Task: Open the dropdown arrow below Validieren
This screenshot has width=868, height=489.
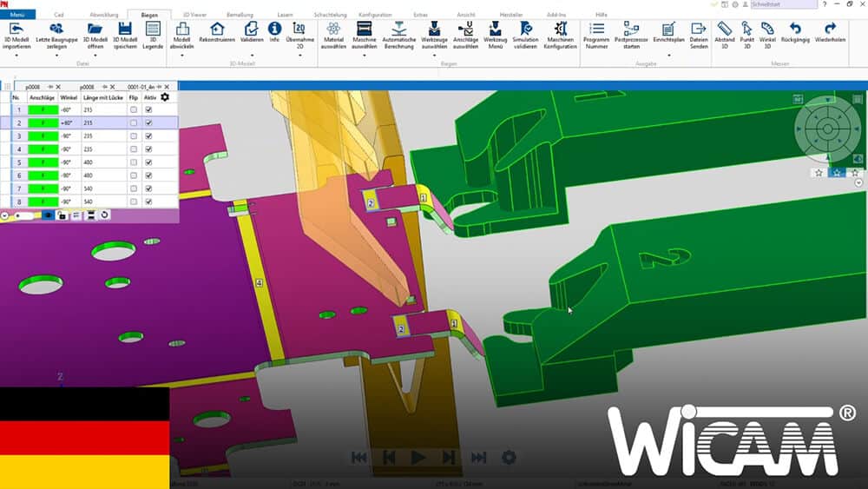Action: pos(251,55)
